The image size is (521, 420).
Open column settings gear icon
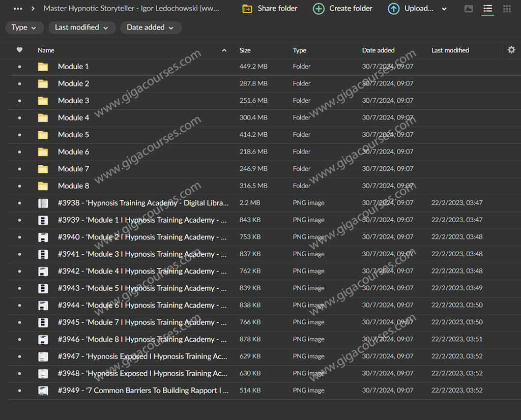(511, 50)
